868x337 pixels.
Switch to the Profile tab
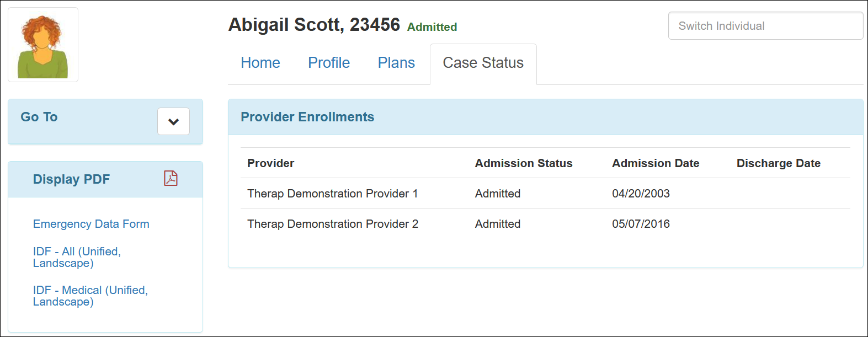click(x=329, y=63)
